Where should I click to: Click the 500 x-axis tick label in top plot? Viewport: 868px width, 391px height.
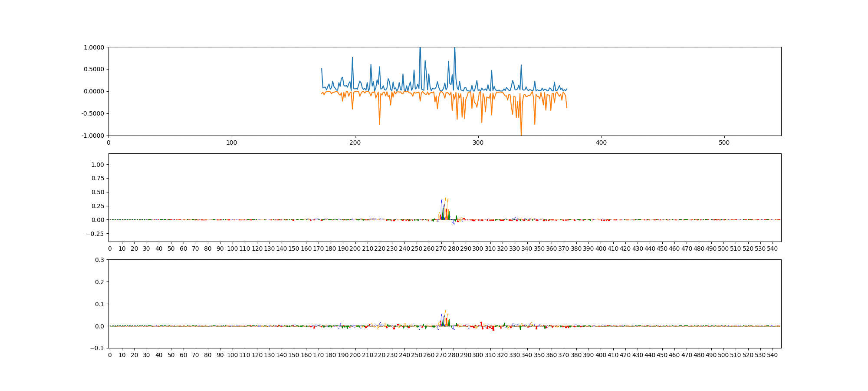pyautogui.click(x=724, y=142)
